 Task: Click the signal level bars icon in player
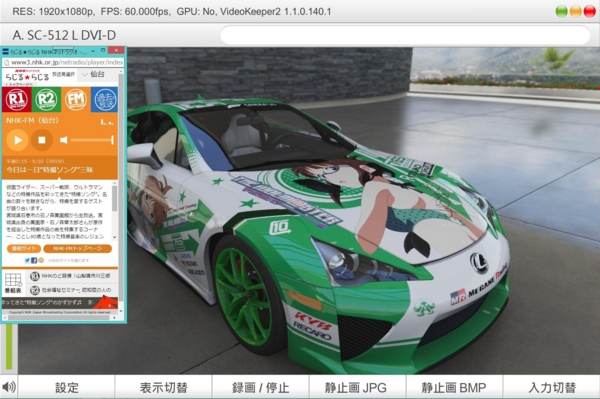[107, 122]
